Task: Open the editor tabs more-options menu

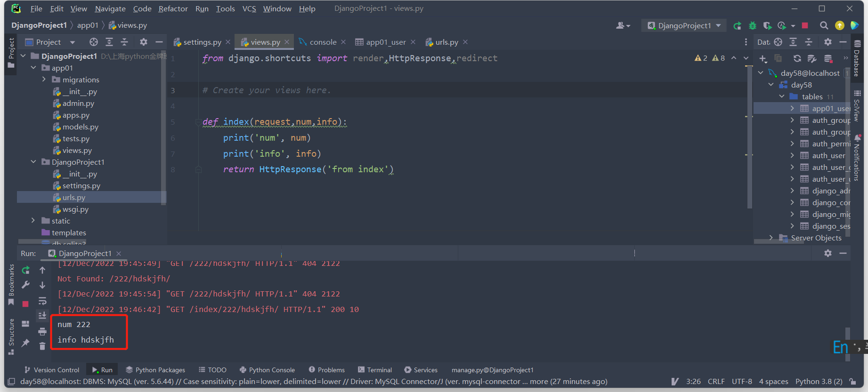Action: 746,42
